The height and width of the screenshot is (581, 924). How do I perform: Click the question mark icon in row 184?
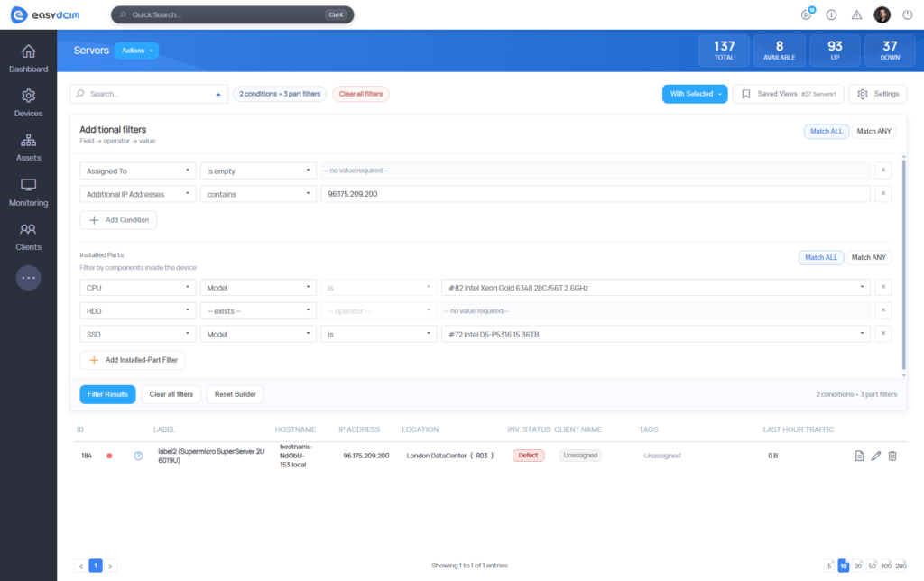point(138,456)
